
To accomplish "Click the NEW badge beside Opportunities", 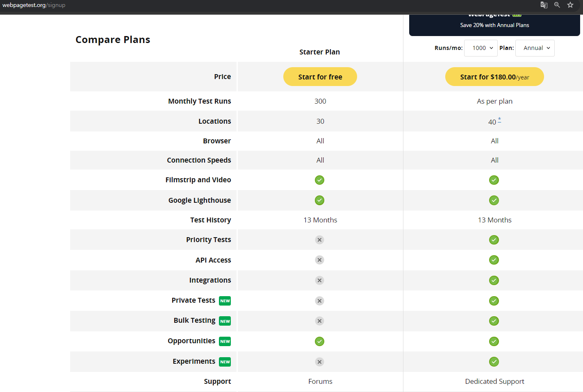I will 225,341.
